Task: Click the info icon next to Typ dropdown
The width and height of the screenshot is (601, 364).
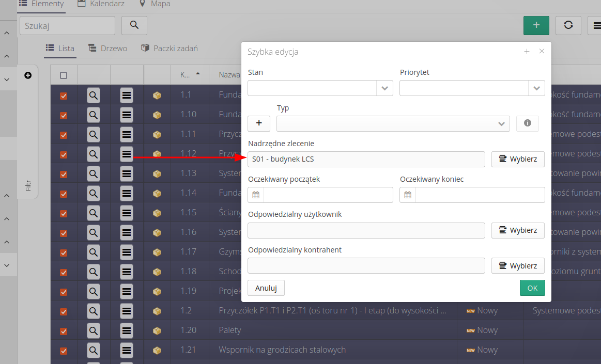Action: pos(527,123)
